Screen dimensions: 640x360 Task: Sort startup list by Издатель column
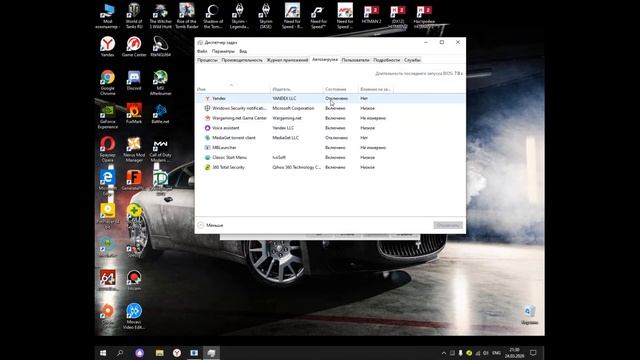tap(296, 89)
